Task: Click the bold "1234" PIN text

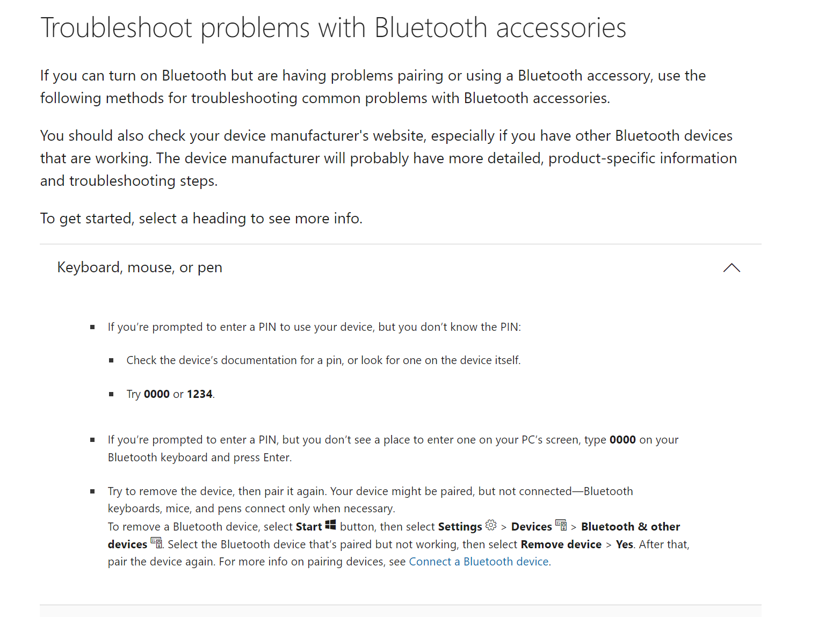Action: (x=199, y=394)
